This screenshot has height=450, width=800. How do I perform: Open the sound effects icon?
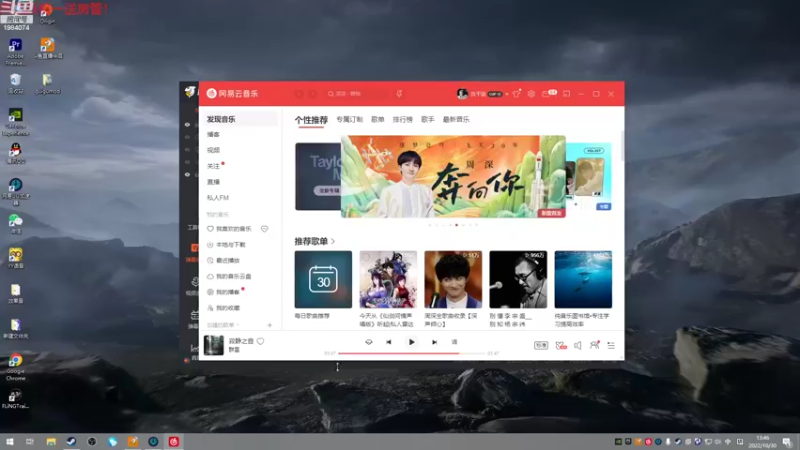click(561, 345)
